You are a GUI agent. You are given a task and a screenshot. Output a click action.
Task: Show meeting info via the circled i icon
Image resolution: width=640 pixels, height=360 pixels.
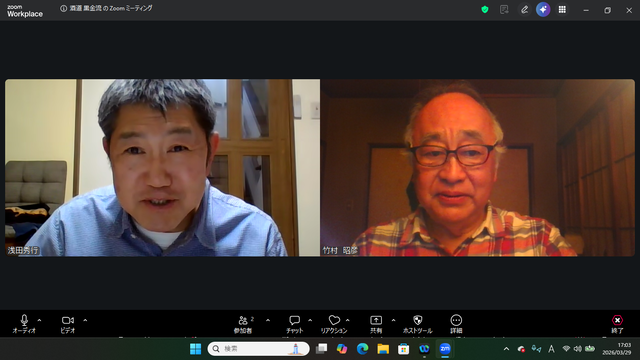point(63,9)
